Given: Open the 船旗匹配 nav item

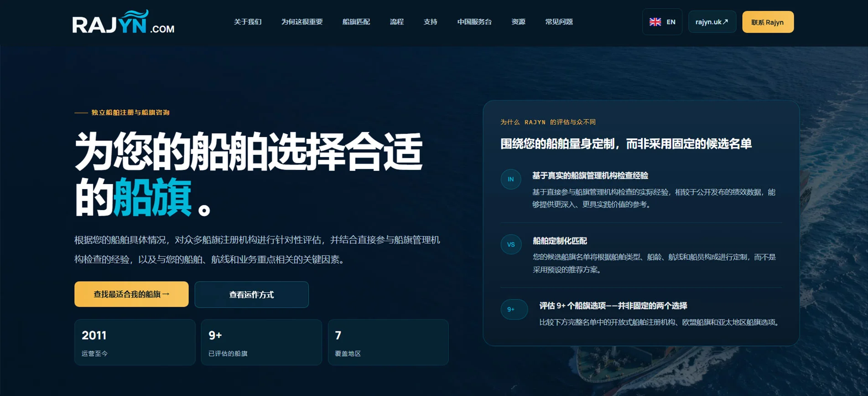Looking at the screenshot, I should pyautogui.click(x=356, y=22).
